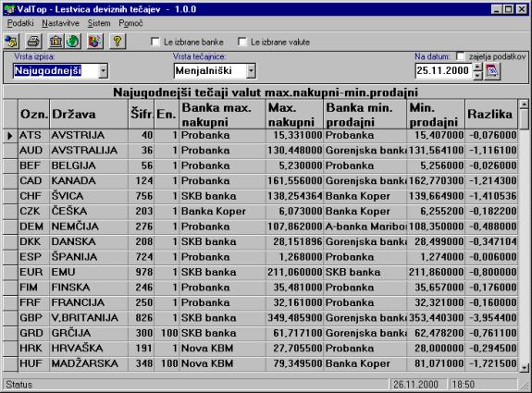
Task: Click the 978 code in EUR row
Action: pos(142,272)
